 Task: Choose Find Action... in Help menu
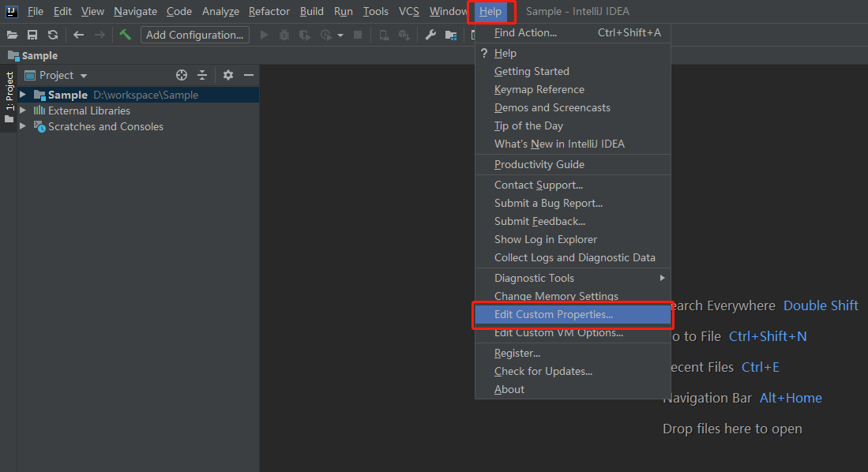(573, 32)
